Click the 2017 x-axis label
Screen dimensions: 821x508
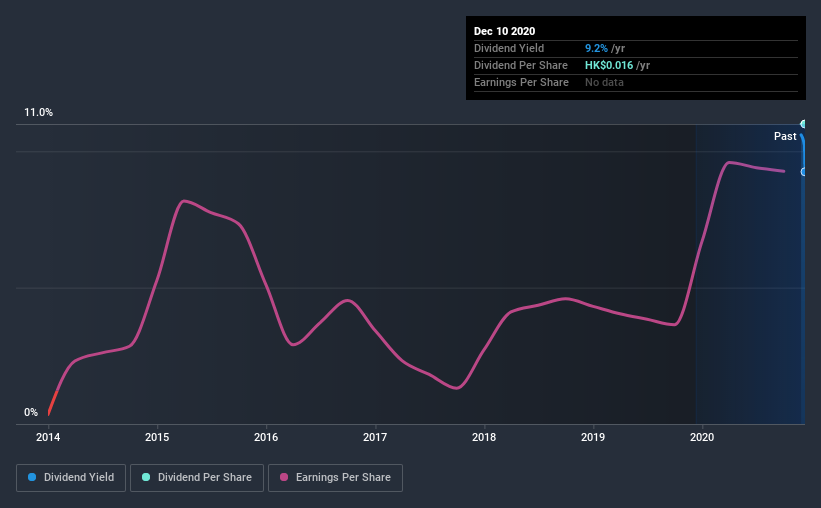pyautogui.click(x=375, y=437)
